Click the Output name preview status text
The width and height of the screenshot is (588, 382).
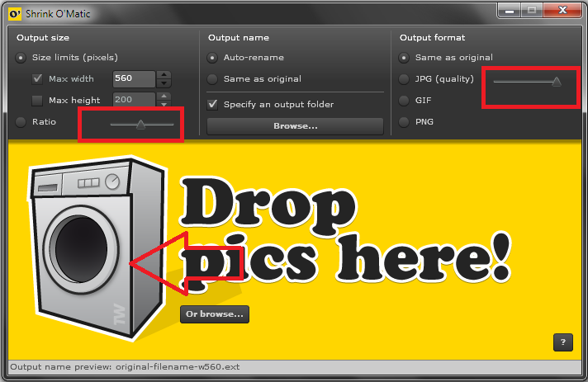click(x=125, y=366)
